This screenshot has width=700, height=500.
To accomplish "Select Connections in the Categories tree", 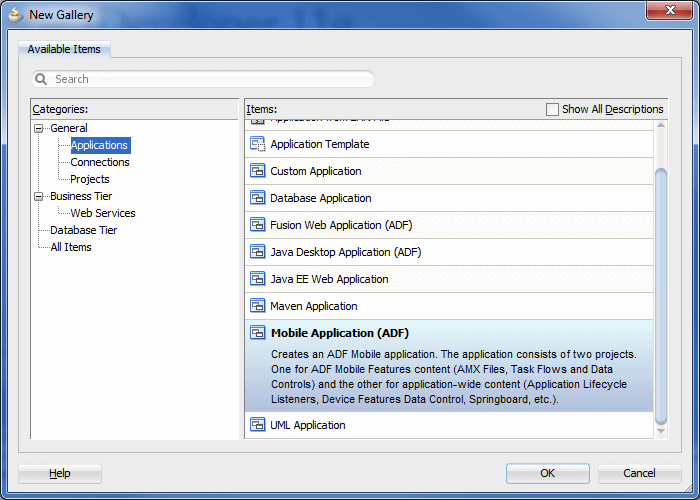I will [x=100, y=162].
